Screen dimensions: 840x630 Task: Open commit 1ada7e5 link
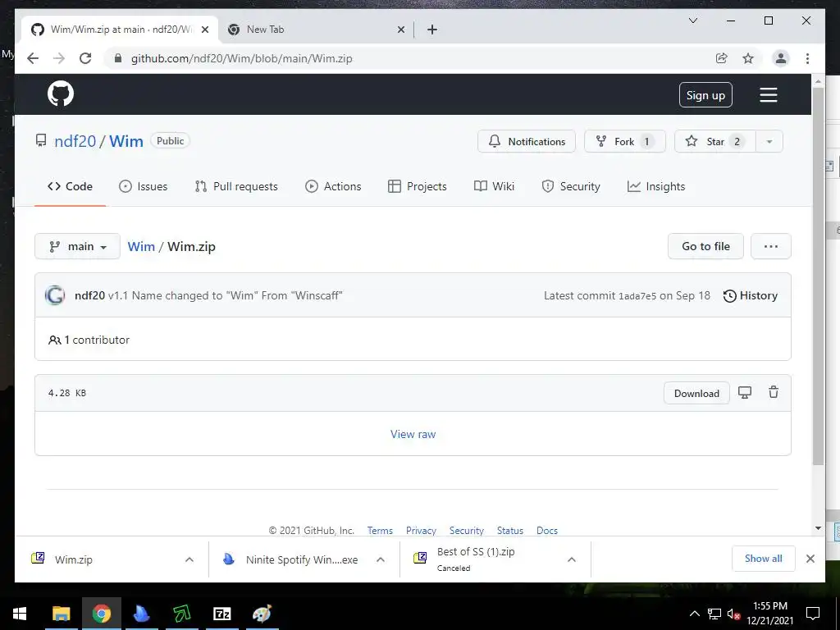click(637, 296)
